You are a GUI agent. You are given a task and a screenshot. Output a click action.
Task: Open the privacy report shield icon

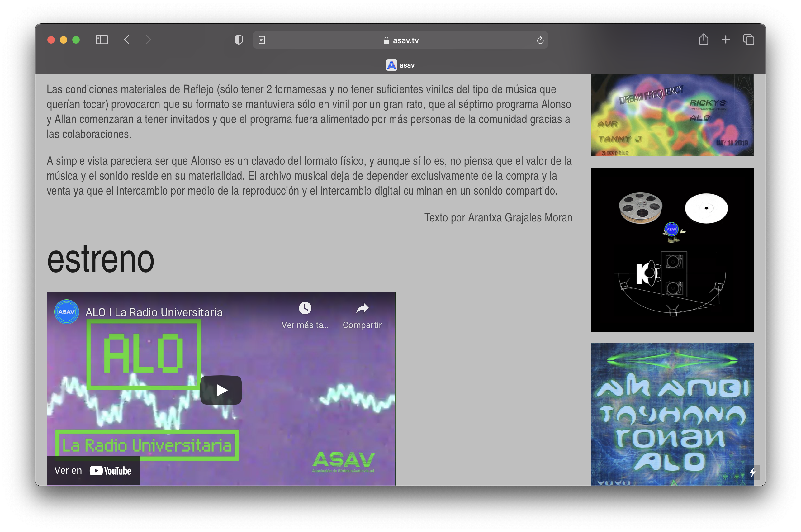click(239, 40)
